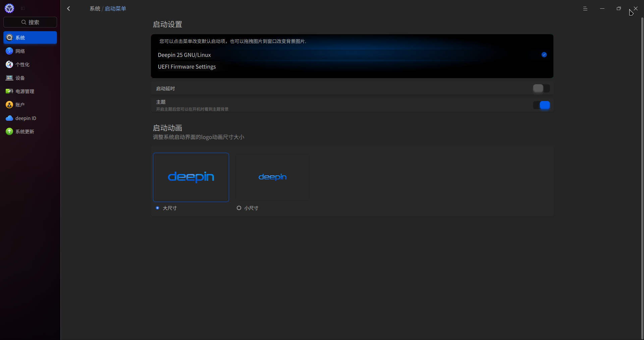Click the vertical scrollbar on the right

pyautogui.click(x=642, y=178)
